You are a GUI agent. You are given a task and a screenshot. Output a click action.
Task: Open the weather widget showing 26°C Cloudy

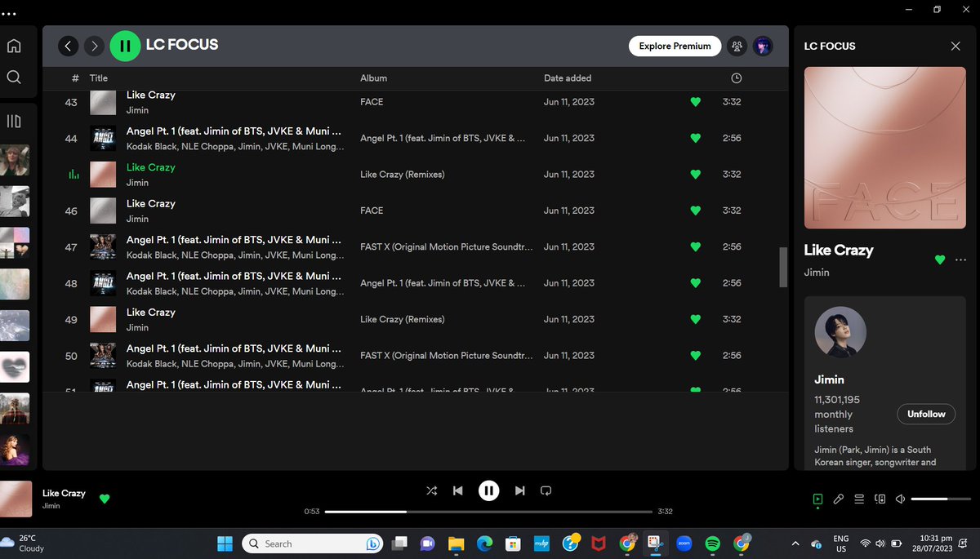pos(23,543)
